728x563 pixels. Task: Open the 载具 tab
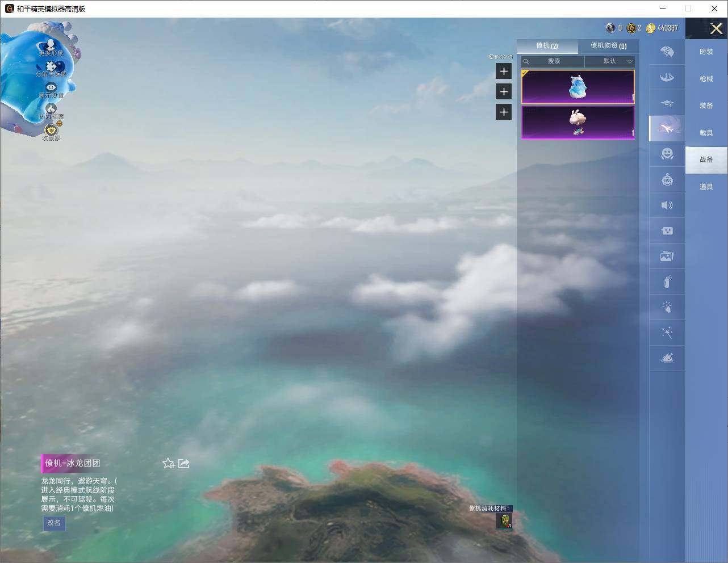706,133
